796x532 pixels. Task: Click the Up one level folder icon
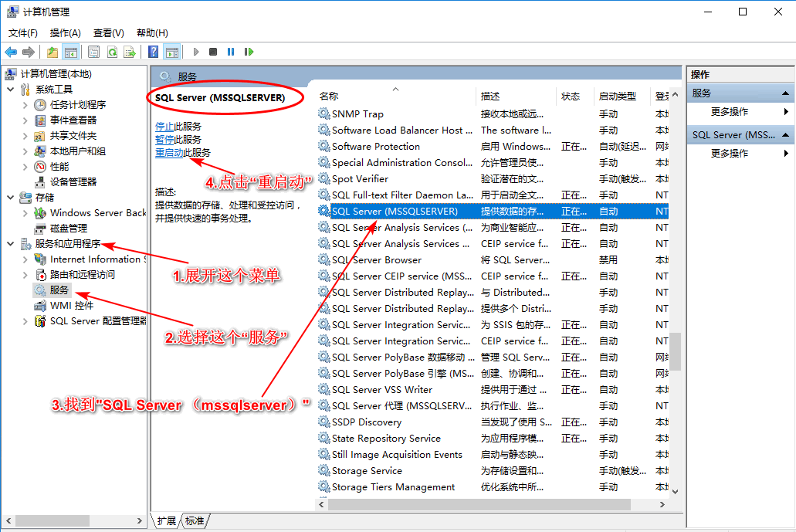53,52
